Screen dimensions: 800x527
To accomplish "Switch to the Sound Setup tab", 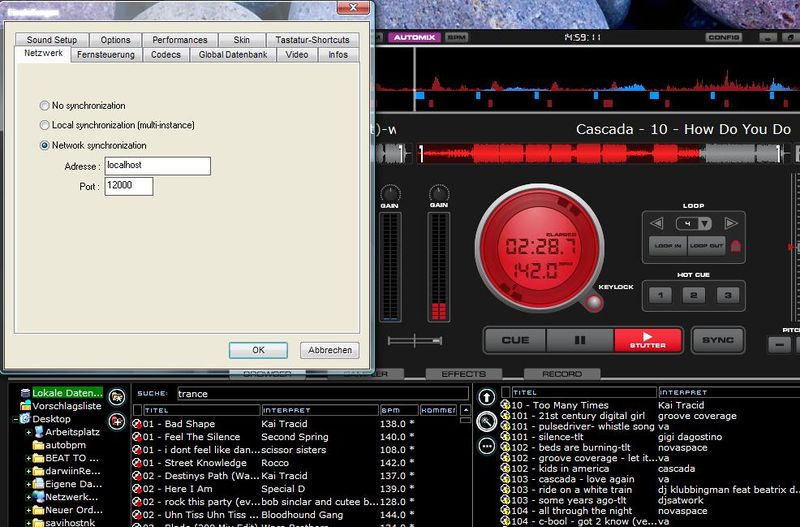I will 52,40.
